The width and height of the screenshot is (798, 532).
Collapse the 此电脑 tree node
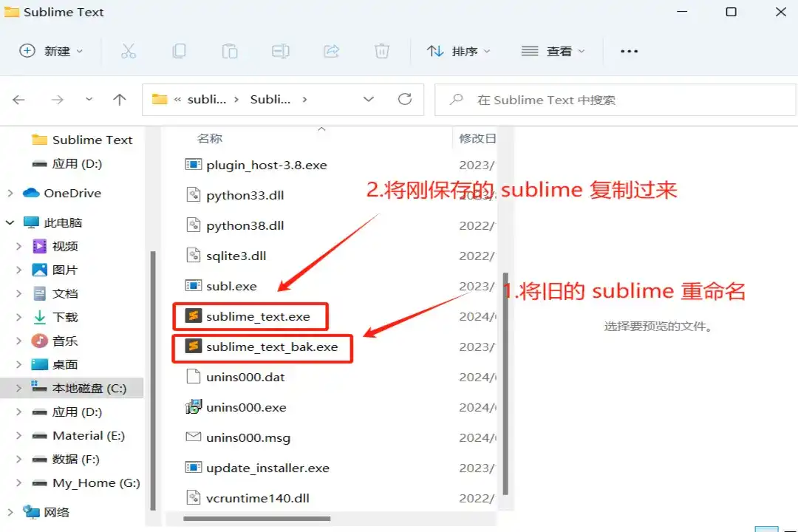coord(10,222)
